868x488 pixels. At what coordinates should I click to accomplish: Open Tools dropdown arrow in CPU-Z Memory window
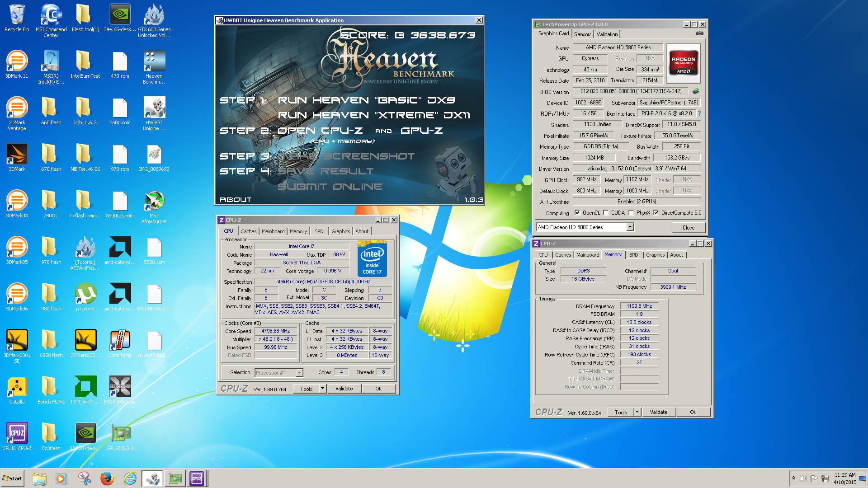click(637, 412)
